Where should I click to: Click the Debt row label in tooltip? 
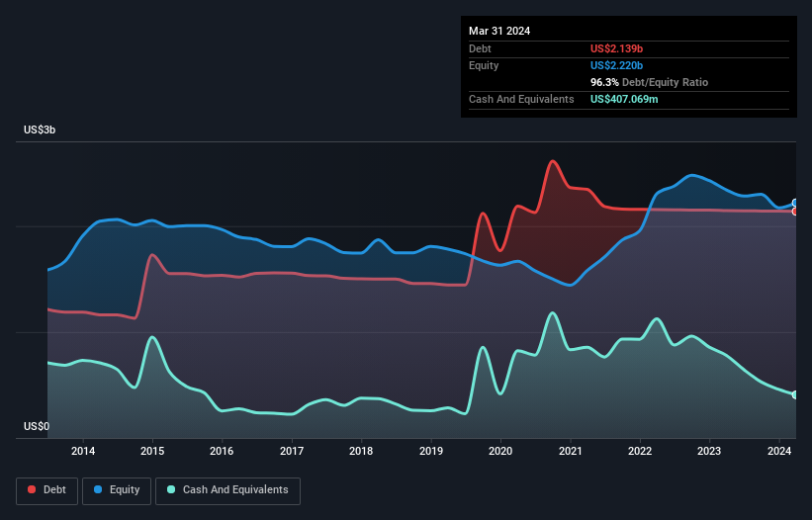[x=480, y=48]
